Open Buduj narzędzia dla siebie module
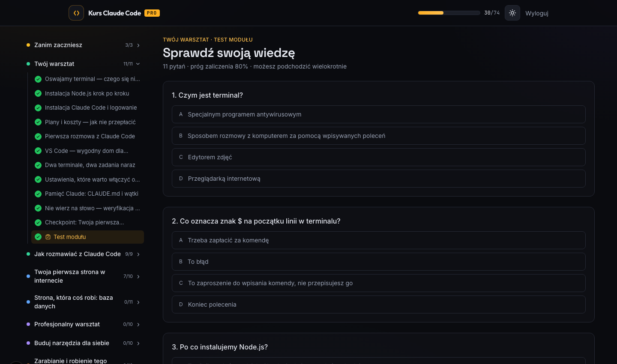The image size is (617, 364). point(72,343)
